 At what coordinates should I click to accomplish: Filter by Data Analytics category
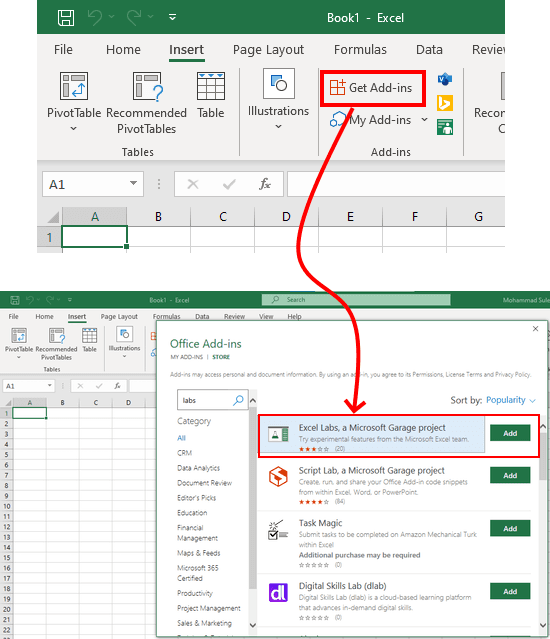point(198,468)
